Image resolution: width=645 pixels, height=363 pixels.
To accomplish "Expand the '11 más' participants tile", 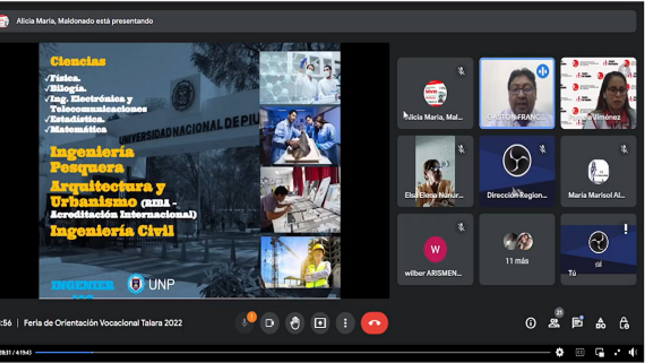I will pyautogui.click(x=517, y=249).
